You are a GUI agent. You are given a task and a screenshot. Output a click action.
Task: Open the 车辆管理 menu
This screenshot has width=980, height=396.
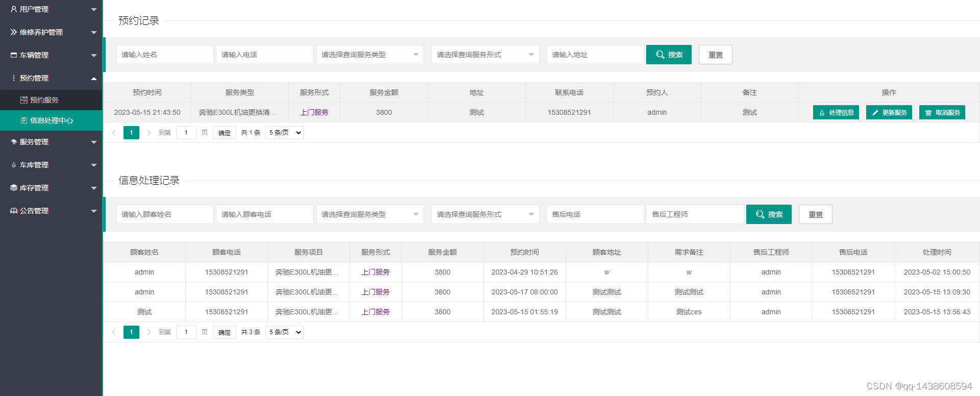[x=51, y=55]
